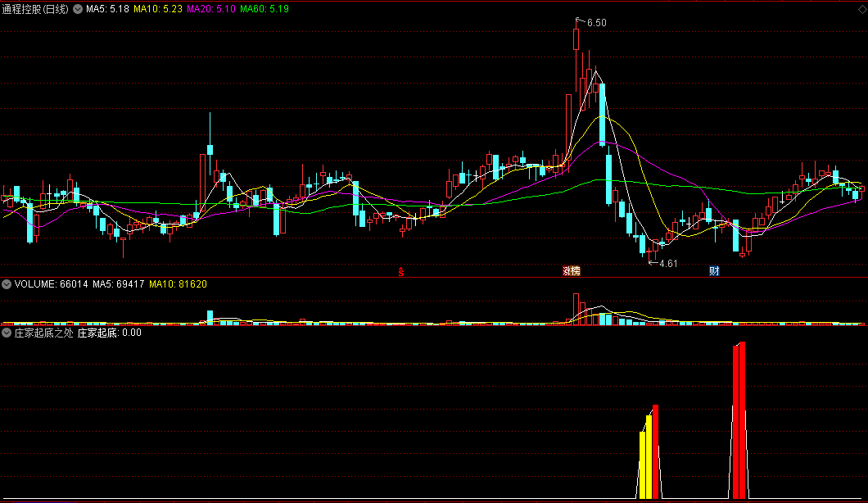Open the VOLUME indicator dropdown arrow

[7, 284]
